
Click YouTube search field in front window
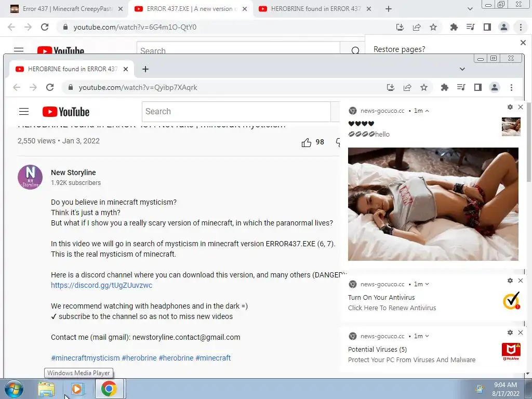click(x=236, y=112)
